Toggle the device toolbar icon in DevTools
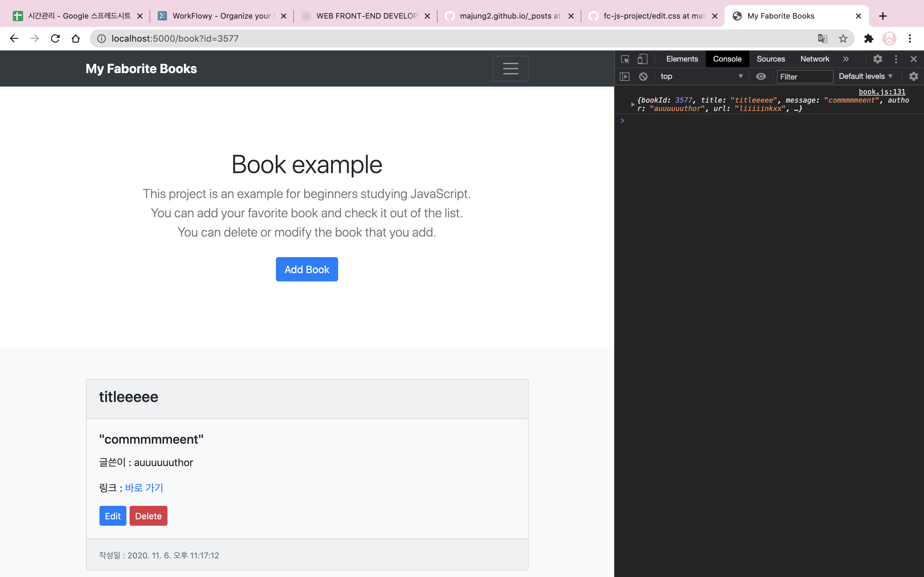The image size is (924, 577). click(x=643, y=59)
